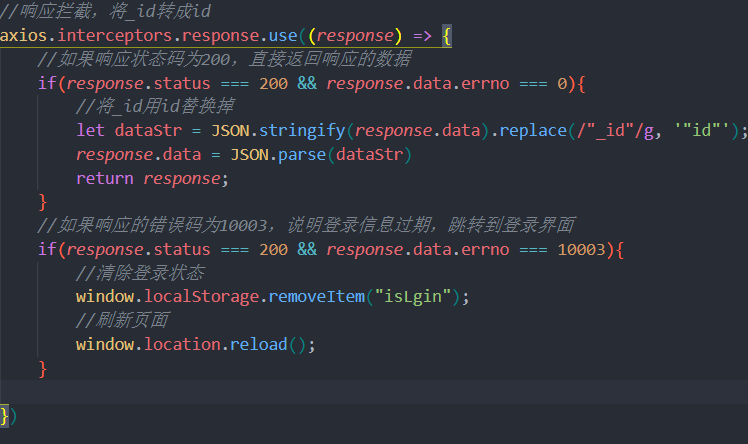Place cursor on interceptors property
Screen dimensions: 748x444
pyautogui.click(x=114, y=36)
